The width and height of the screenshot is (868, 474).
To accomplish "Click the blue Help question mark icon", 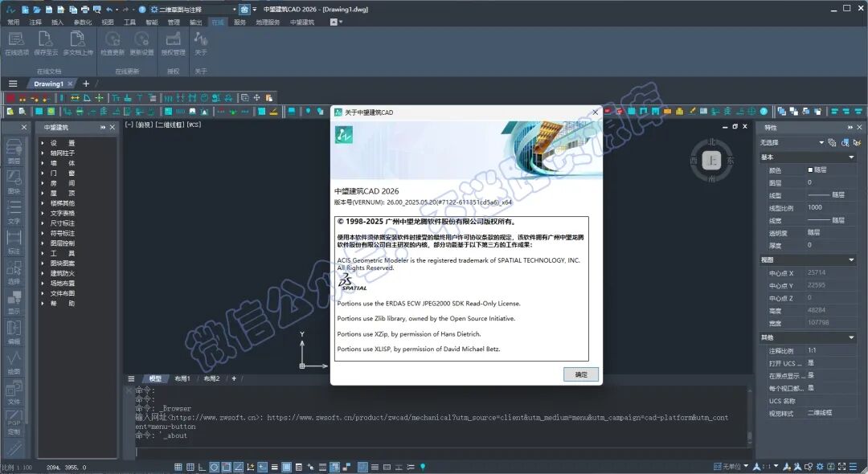I will click(142, 10).
